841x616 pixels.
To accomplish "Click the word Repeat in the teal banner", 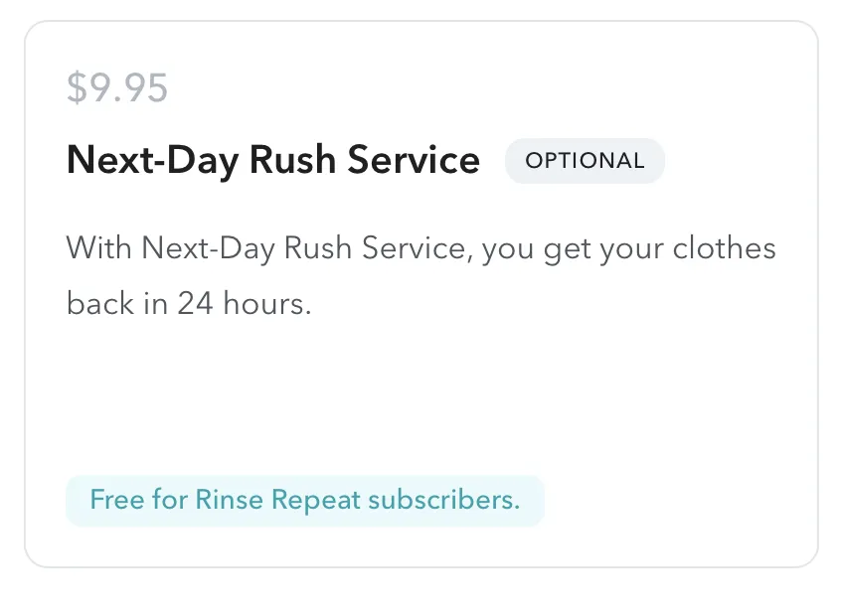I will 316,500.
